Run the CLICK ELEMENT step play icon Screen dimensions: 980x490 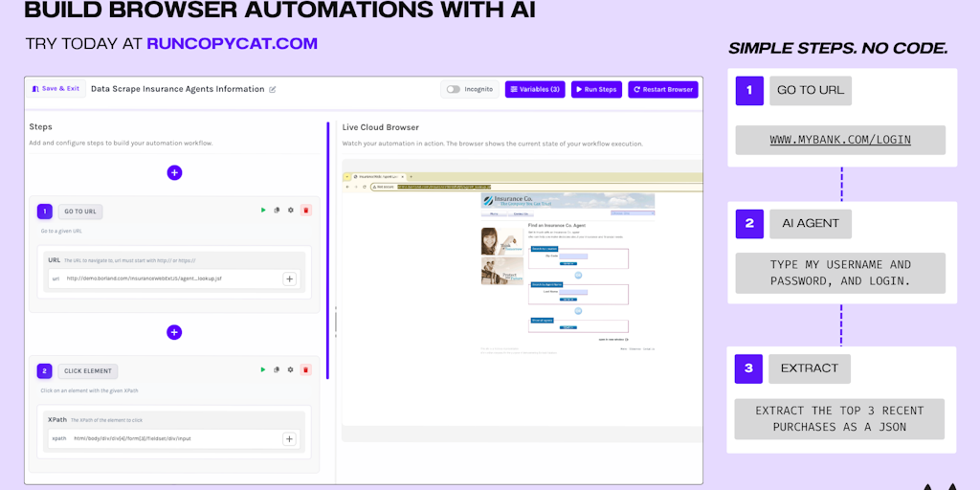(263, 370)
